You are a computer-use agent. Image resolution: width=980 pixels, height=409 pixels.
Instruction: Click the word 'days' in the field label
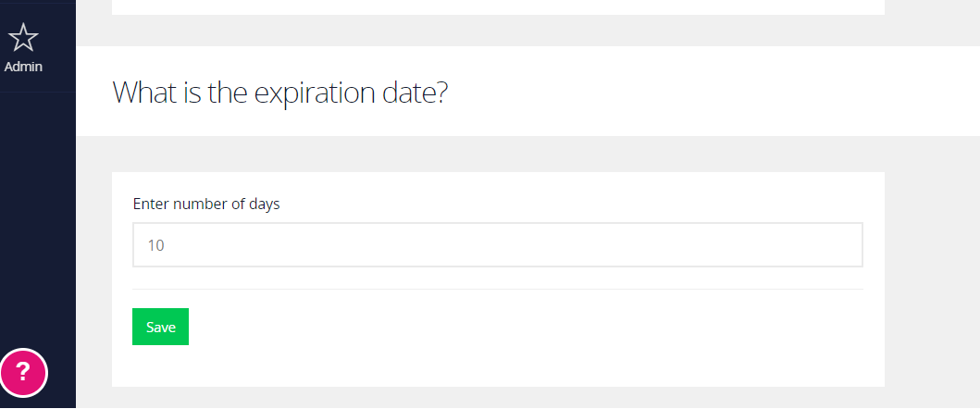coord(265,204)
